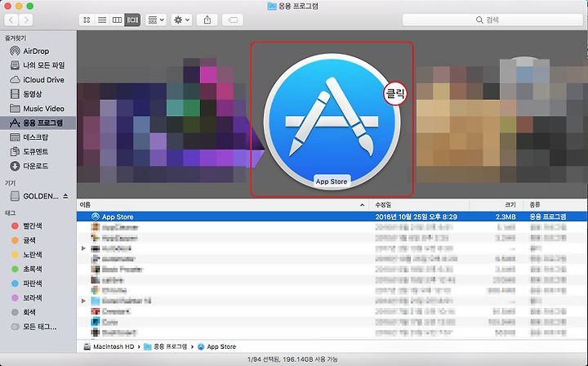Image resolution: width=588 pixels, height=366 pixels.
Task: Click the Share toolbar button
Action: click(207, 20)
